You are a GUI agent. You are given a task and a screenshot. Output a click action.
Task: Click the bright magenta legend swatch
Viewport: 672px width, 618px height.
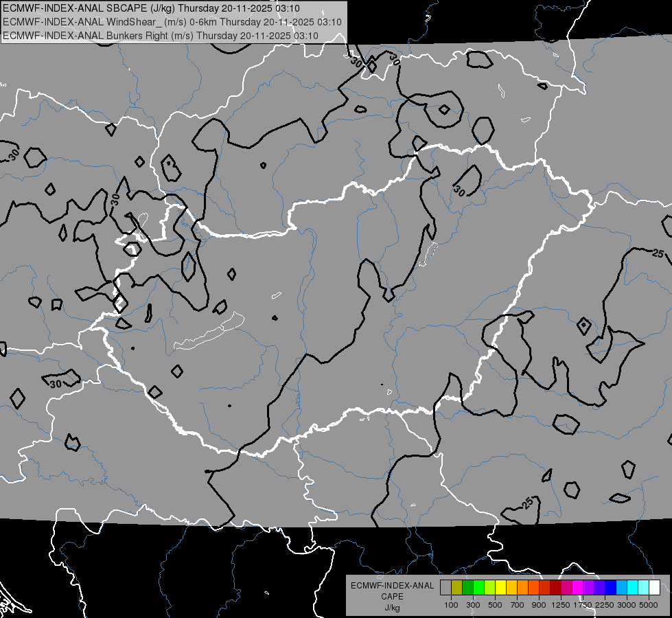[578, 587]
